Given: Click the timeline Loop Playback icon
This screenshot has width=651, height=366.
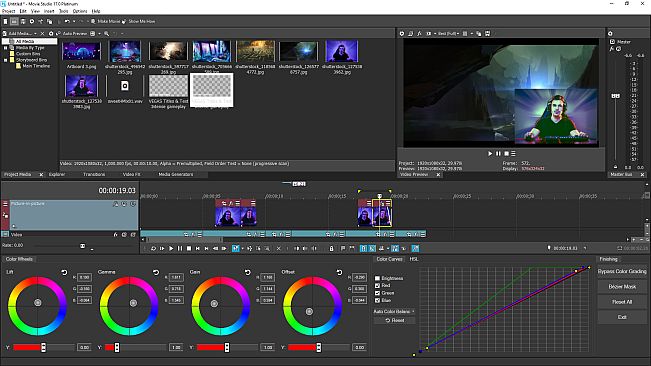Looking at the screenshot, I should [153, 248].
